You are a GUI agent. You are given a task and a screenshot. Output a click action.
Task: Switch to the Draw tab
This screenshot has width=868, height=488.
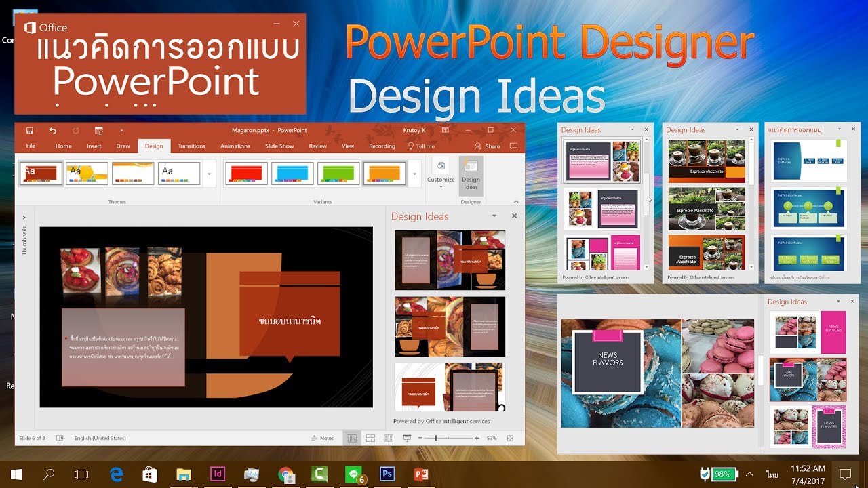click(123, 146)
